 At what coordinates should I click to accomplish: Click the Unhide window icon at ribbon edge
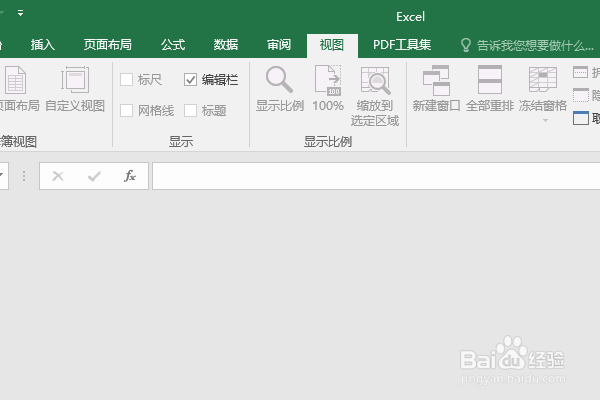tap(580, 118)
